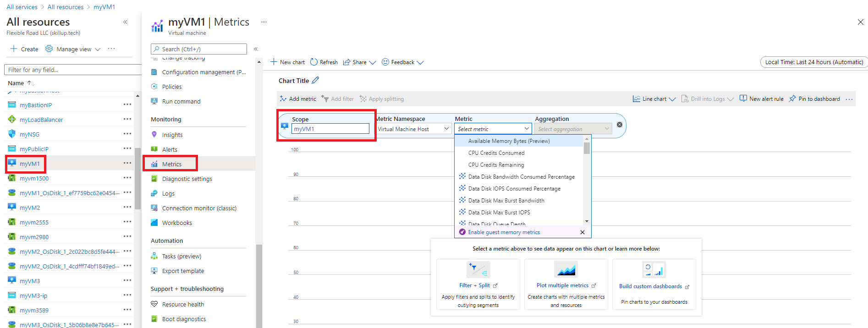
Task: Click All resources breadcrumb
Action: [x=66, y=7]
